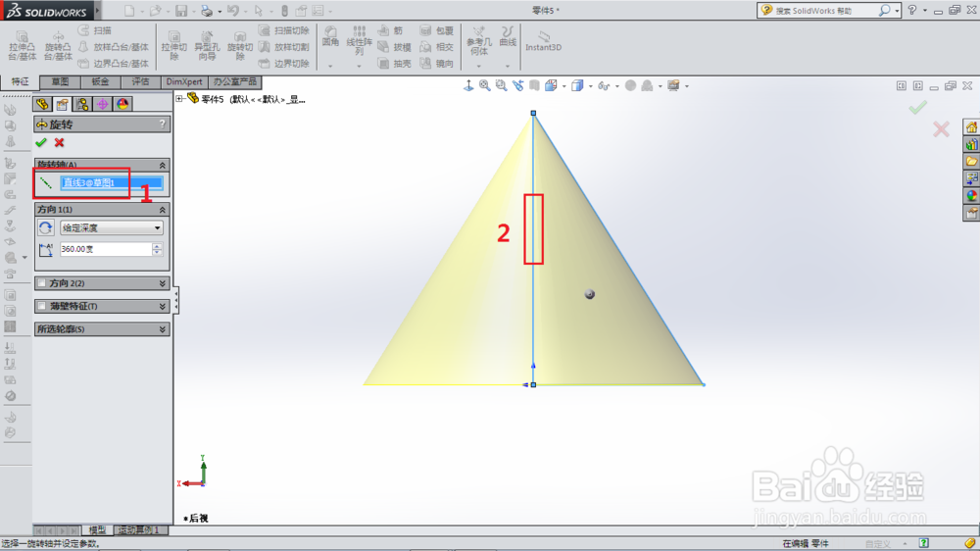
Task: Choose the Draft (拔模) tool
Action: 394,47
